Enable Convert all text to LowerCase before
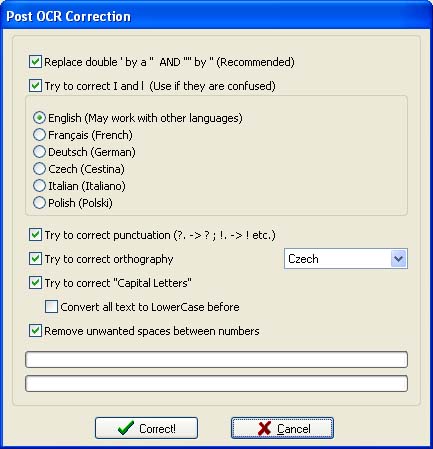This screenshot has width=433, height=449. [x=51, y=307]
